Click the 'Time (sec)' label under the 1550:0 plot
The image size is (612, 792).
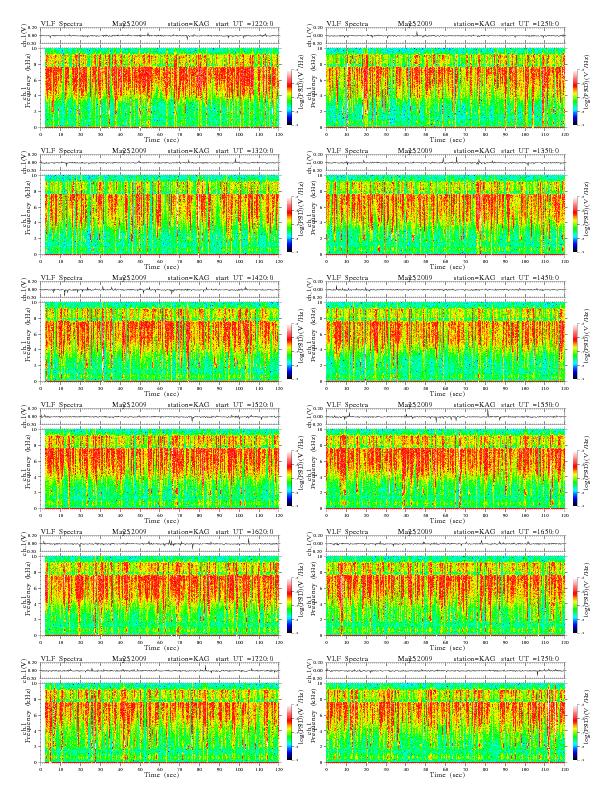tap(447, 521)
